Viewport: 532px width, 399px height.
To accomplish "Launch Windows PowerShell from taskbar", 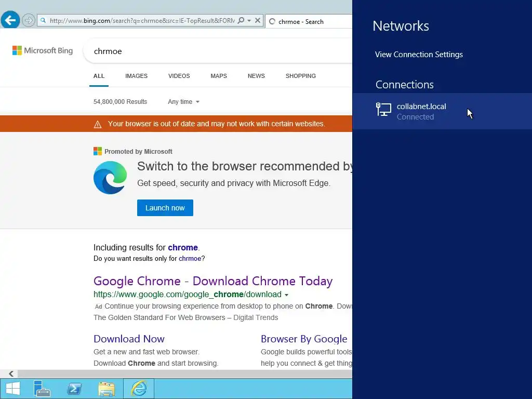I will [74, 389].
